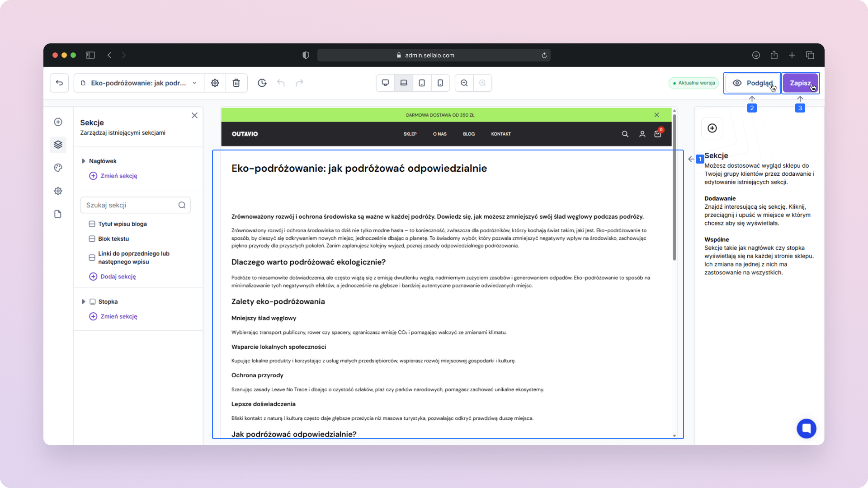Click the Szukaj sekcji search field
The height and width of the screenshot is (488, 868).
tap(131, 205)
